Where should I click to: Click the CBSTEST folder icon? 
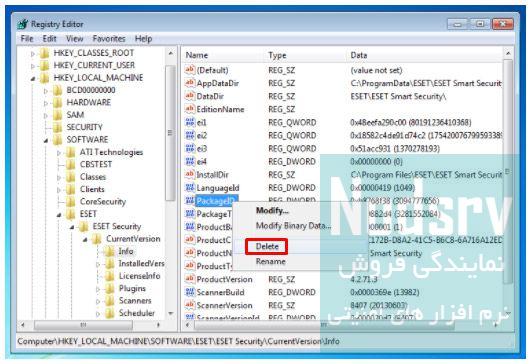pyautogui.click(x=71, y=164)
